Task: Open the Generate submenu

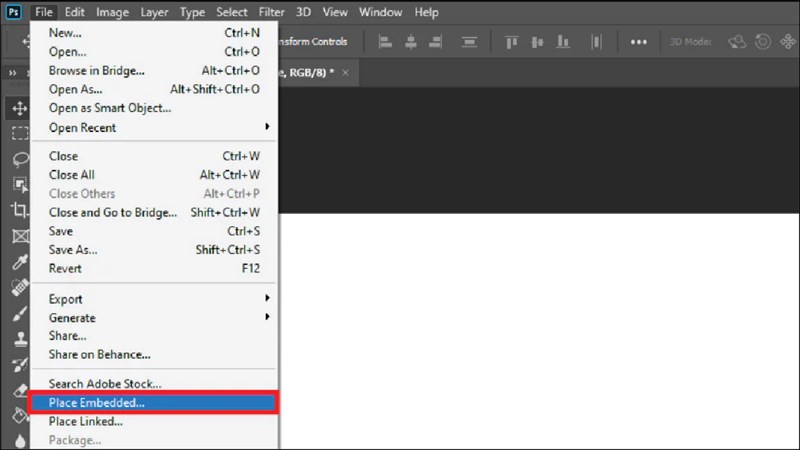Action: click(x=153, y=318)
